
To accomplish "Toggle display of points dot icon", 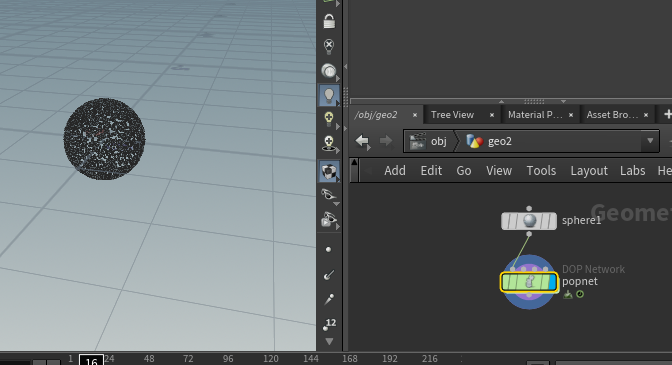I will 328,249.
